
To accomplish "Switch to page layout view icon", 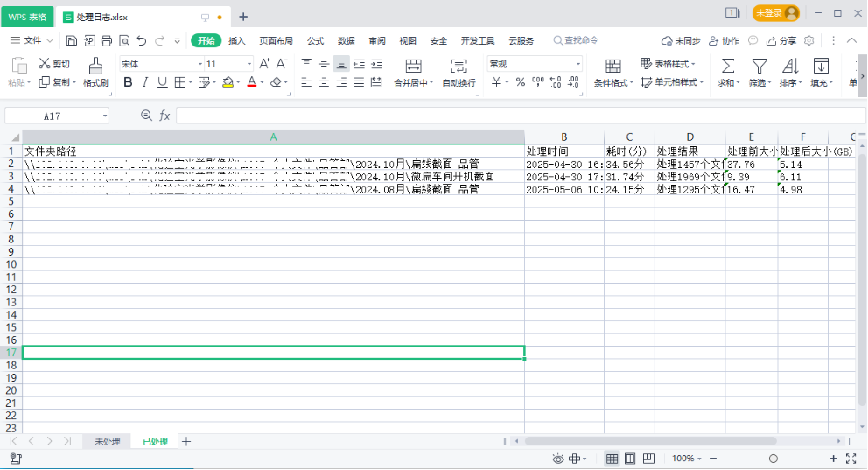I will point(630,459).
